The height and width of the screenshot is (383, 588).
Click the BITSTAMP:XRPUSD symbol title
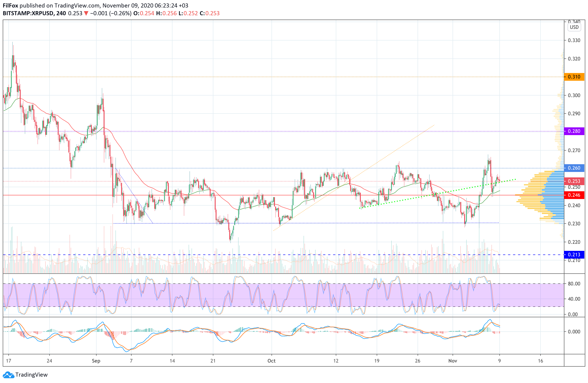pyautogui.click(x=28, y=13)
